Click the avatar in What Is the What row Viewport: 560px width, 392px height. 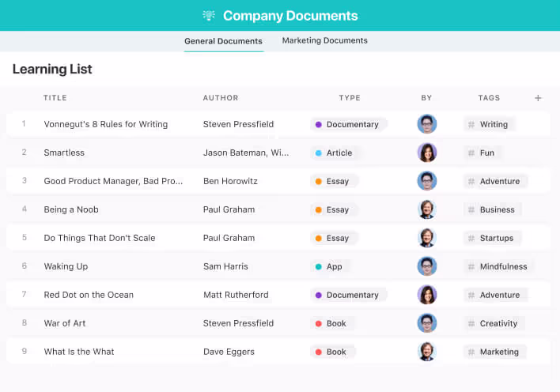(x=427, y=352)
